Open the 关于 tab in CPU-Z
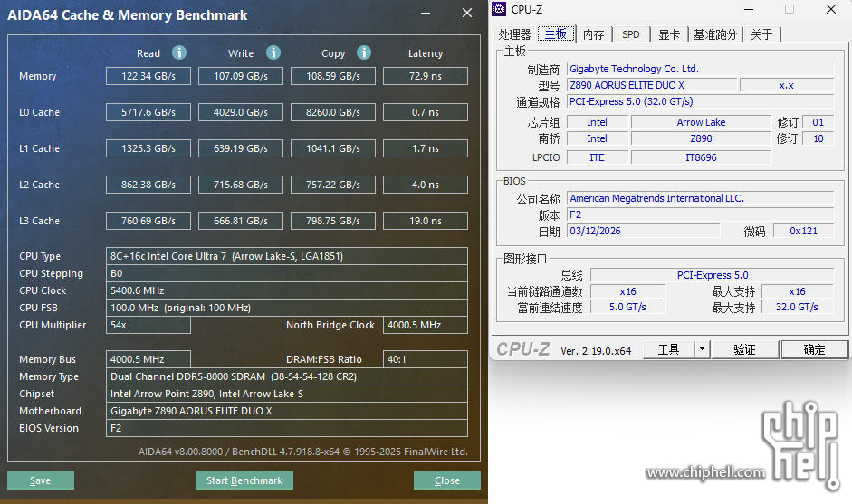 [x=761, y=34]
